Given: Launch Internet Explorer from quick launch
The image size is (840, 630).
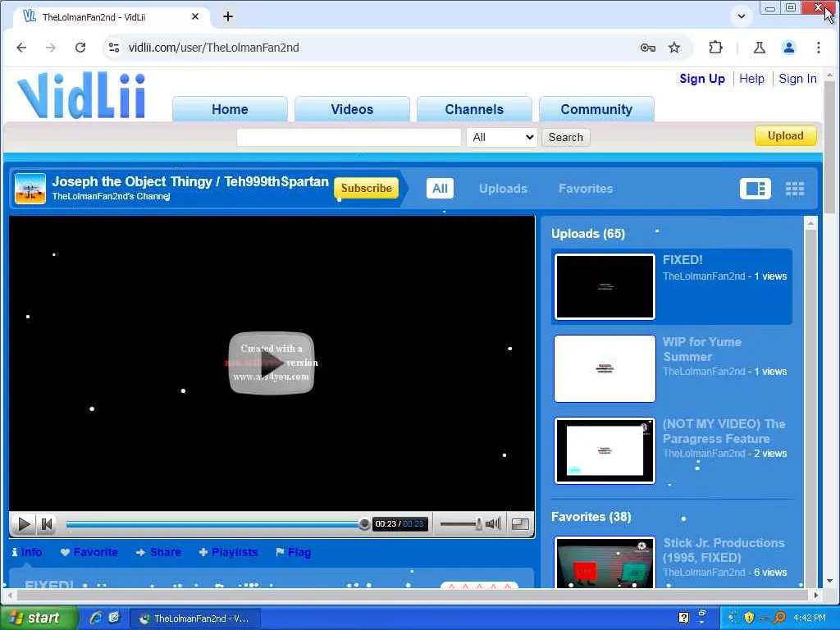Looking at the screenshot, I should click(x=96, y=618).
